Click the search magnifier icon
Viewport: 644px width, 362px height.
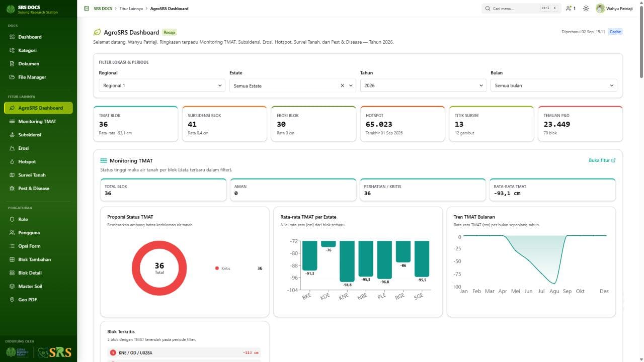(x=488, y=9)
